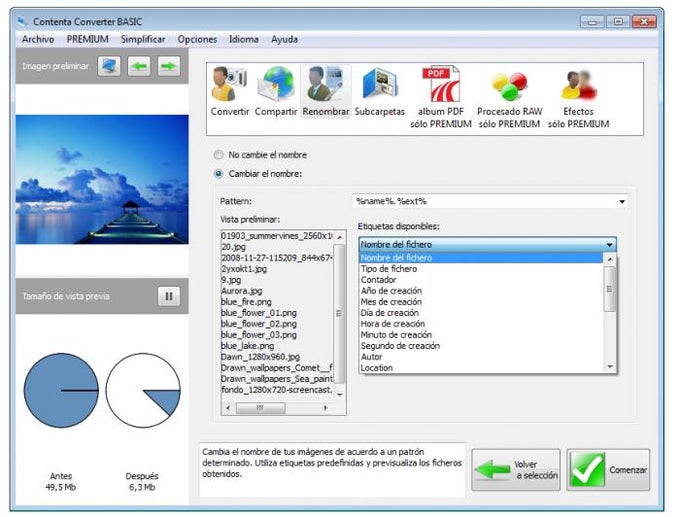Open the Compartir tool
This screenshot has width=680, height=517.
[x=276, y=92]
